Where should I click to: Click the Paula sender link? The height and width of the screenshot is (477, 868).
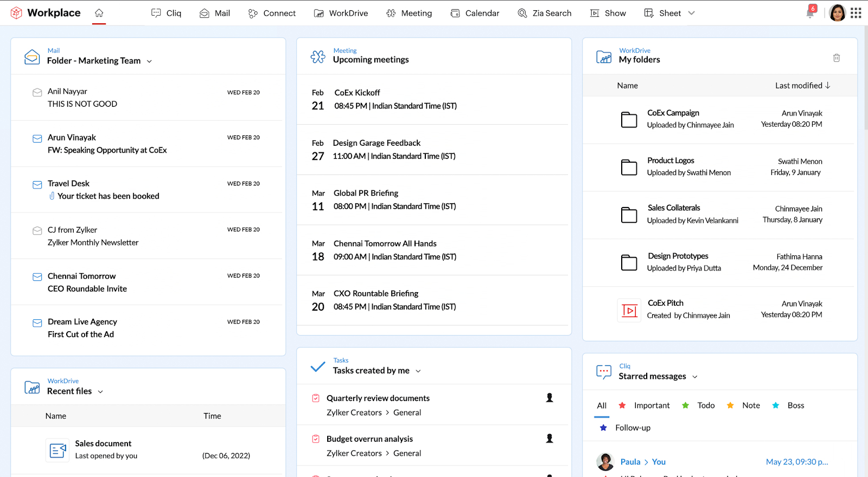(x=630, y=462)
